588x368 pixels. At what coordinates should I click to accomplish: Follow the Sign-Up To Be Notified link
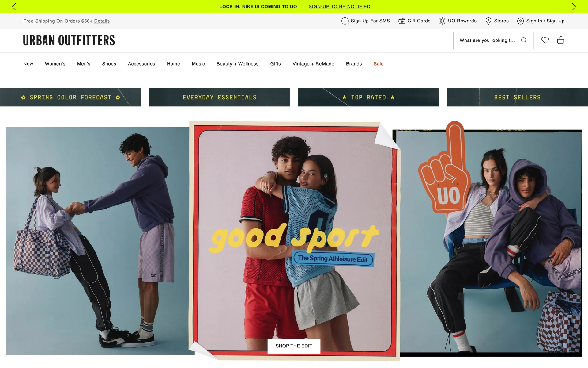(339, 6)
